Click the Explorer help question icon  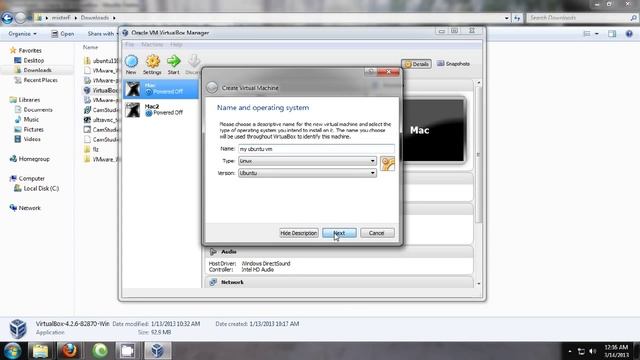point(629,34)
